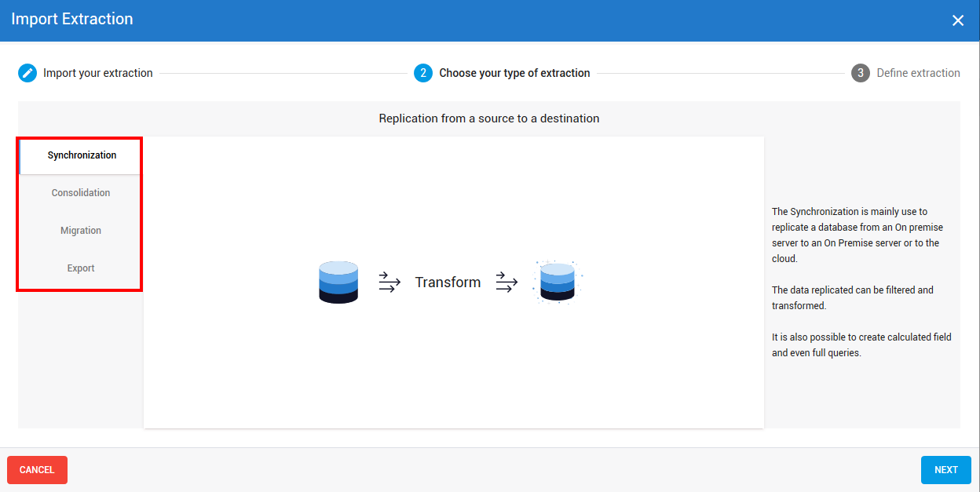Select the source database cylinder icon
This screenshot has width=980, height=492.
[x=338, y=282]
